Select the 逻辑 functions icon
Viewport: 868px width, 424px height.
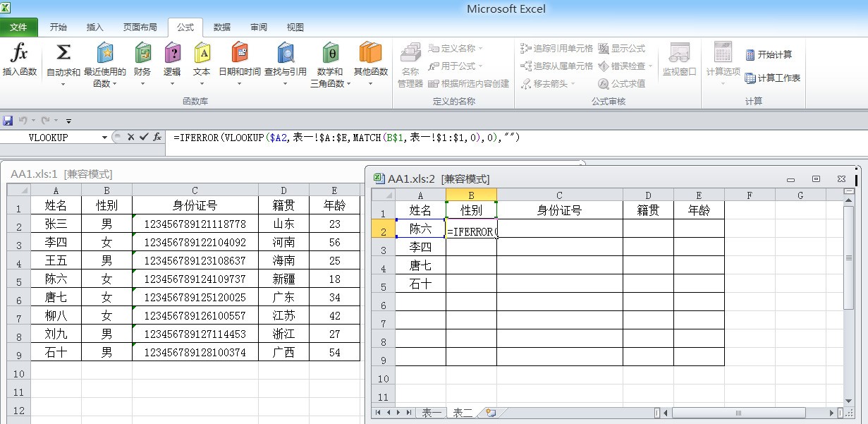pos(172,53)
